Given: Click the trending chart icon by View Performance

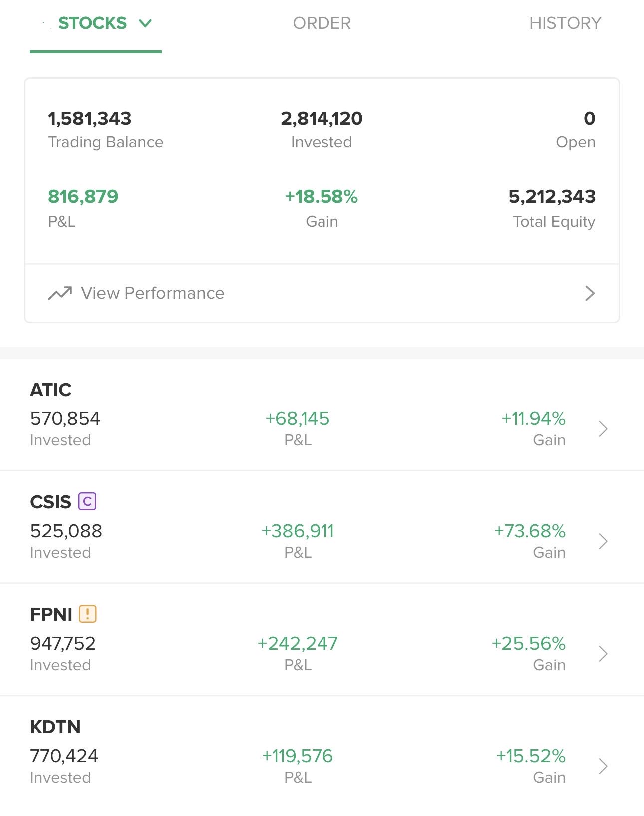Looking at the screenshot, I should click(60, 293).
